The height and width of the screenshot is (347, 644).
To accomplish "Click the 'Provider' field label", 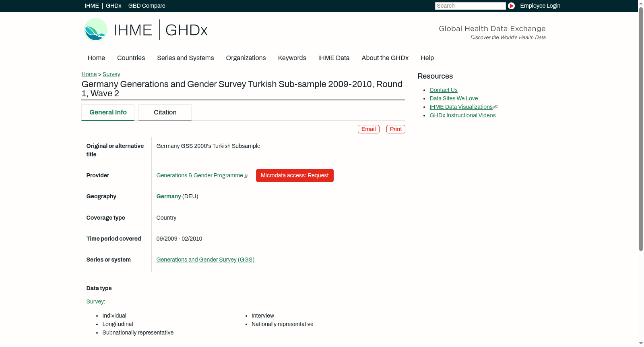I will tap(98, 175).
